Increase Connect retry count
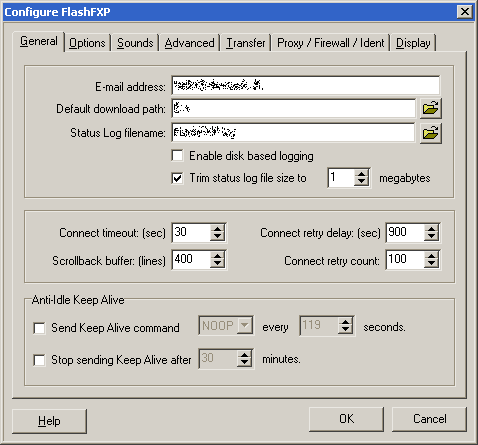This screenshot has width=478, height=445. [431, 256]
